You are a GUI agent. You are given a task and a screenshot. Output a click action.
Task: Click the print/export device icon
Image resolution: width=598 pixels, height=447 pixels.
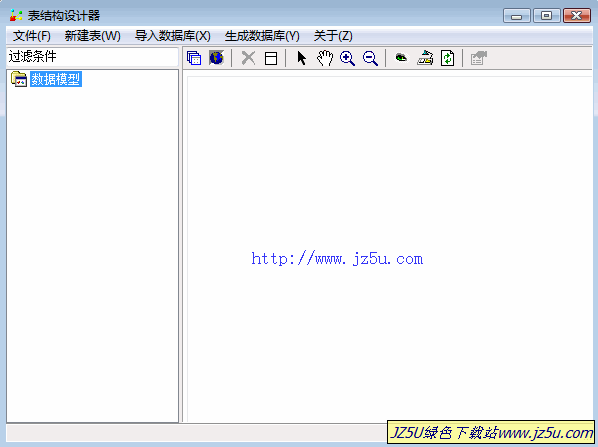tap(425, 58)
